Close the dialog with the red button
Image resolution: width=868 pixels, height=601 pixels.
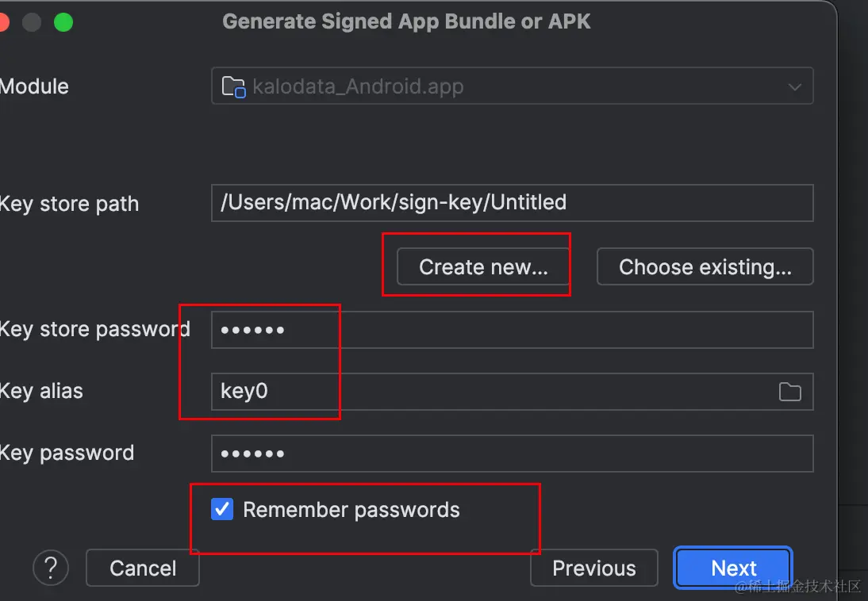tap(3, 22)
